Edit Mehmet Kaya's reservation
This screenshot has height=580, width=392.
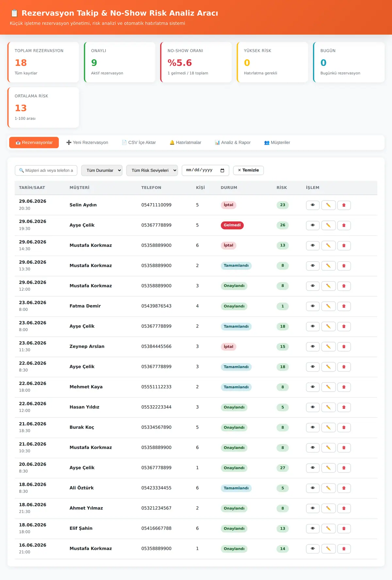328,387
